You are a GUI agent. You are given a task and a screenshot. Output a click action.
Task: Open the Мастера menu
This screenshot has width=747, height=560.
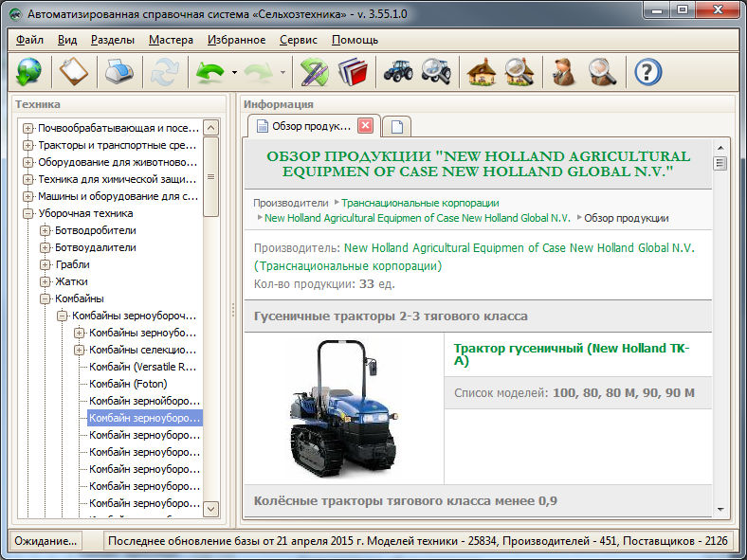click(171, 40)
